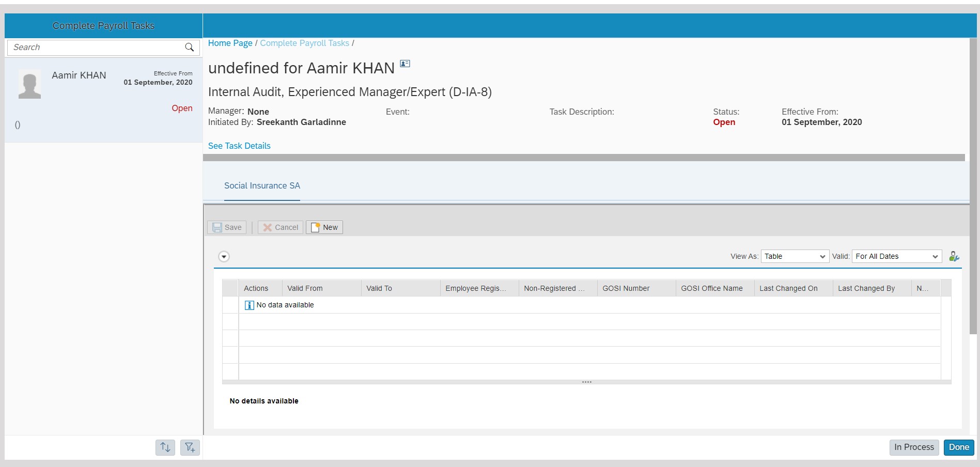Click inside the Search input field
Screen dimensions: 980x467
pos(93,47)
